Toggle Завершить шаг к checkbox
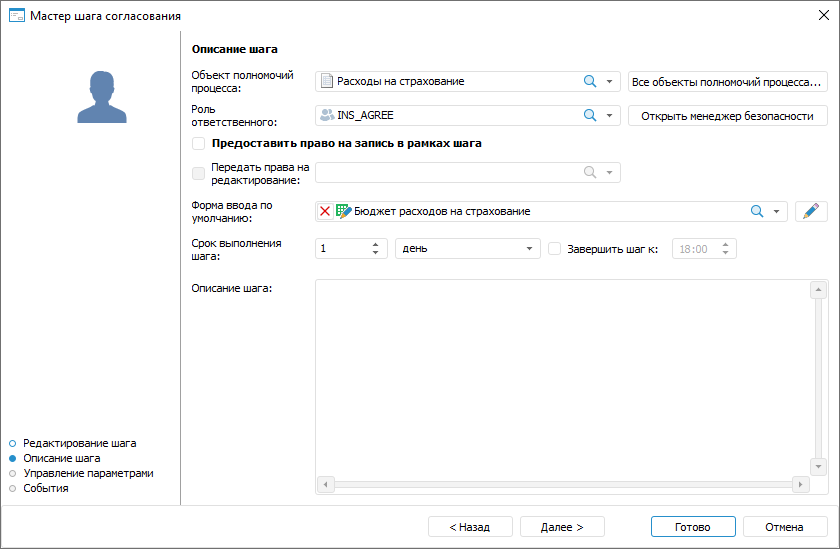This screenshot has height=549, width=840. (x=555, y=249)
